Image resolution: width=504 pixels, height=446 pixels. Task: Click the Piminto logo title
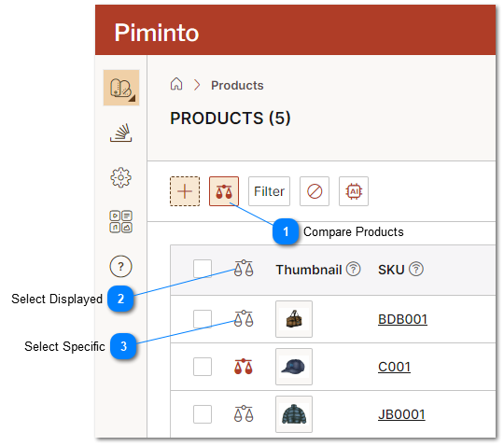point(157,33)
